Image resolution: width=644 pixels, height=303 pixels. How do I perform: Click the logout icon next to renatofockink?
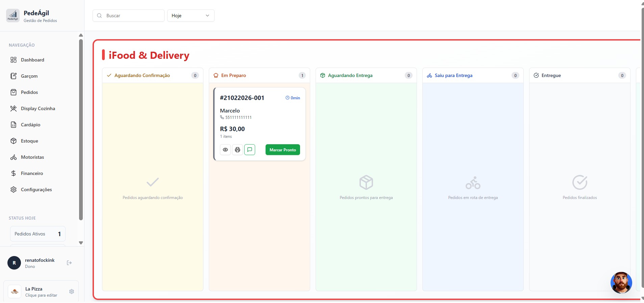tap(69, 263)
